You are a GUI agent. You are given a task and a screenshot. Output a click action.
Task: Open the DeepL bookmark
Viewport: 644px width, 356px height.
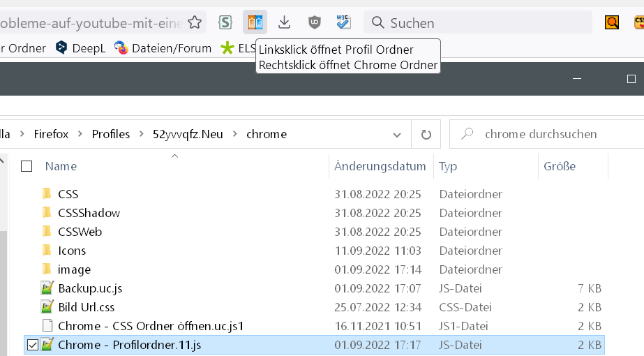click(81, 48)
